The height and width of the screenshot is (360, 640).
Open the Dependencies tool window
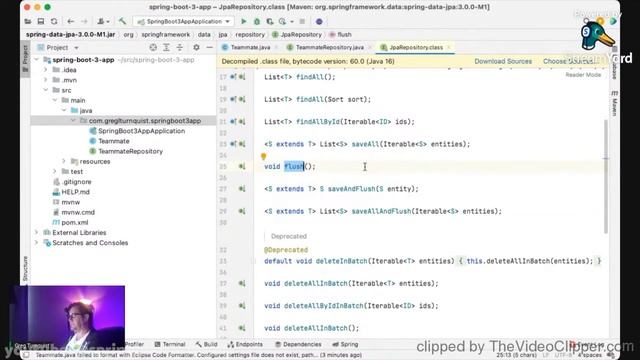[298, 344]
